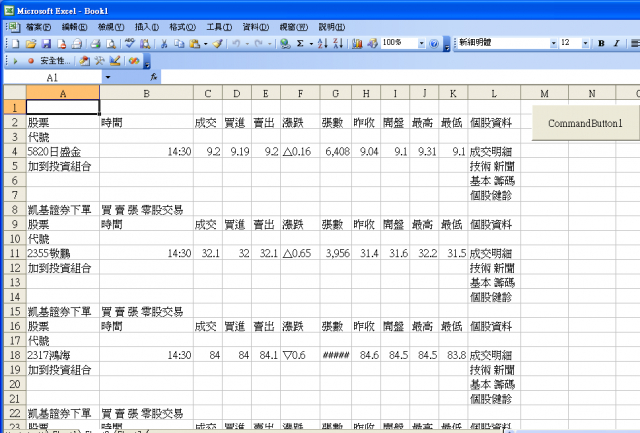Click the Excel workbook icon left of the menu bar
640x433 pixels.
[x=13, y=27]
